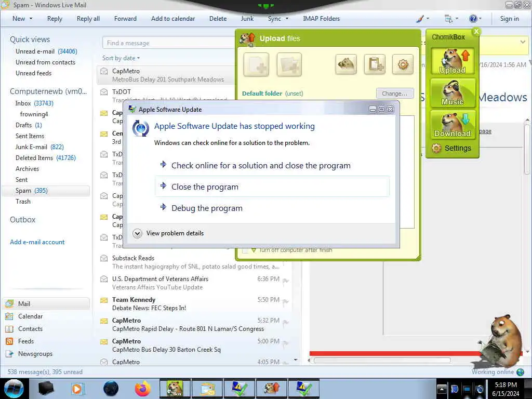The height and width of the screenshot is (399, 532).
Task: Click the Contacts icon in bottom navigation
Action: 9,329
